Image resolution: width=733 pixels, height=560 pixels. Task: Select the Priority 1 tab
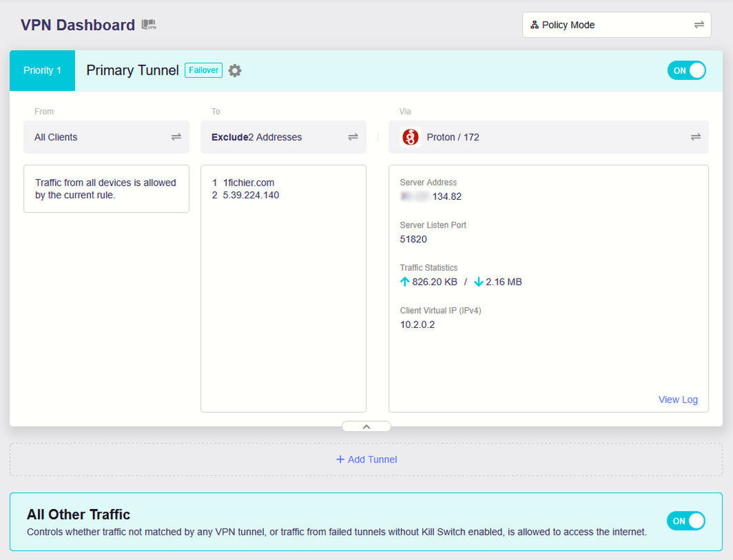tap(42, 70)
